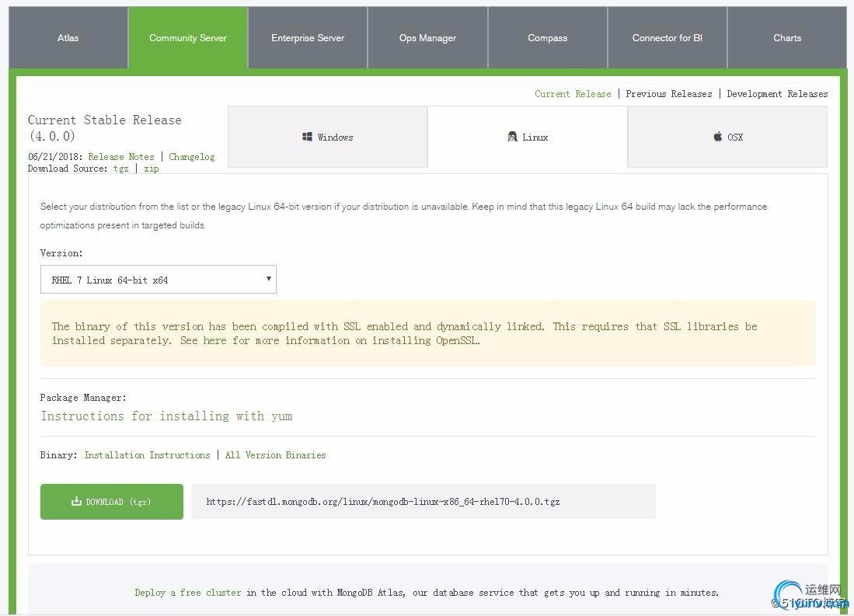Click the DOWNLOAD (tgz) button
Screen dimensions: 854x616
point(112,502)
